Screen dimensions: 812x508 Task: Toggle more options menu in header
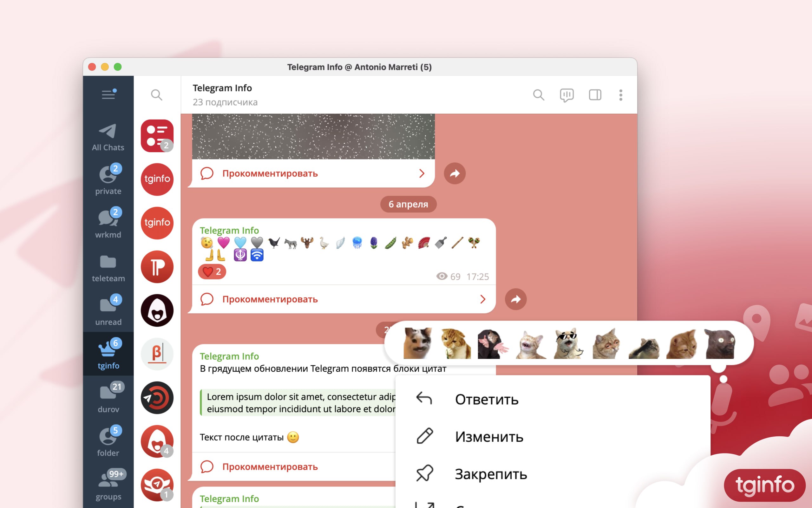coord(620,95)
